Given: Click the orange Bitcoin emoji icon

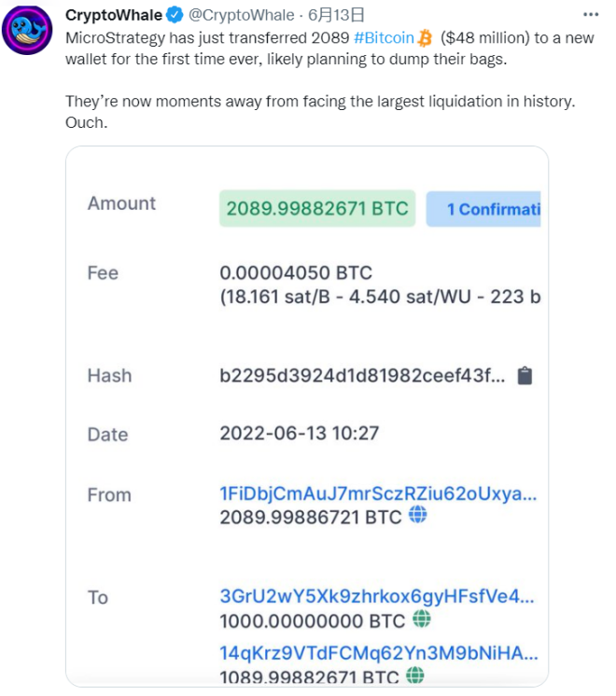Looking at the screenshot, I should coord(426,37).
